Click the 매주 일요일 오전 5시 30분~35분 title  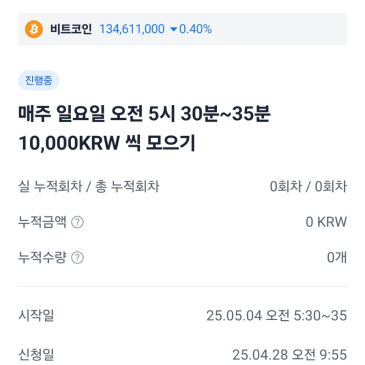[144, 114]
